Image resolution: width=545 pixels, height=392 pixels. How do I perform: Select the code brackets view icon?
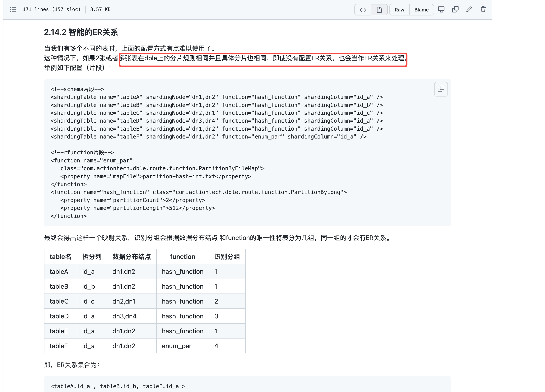[363, 10]
